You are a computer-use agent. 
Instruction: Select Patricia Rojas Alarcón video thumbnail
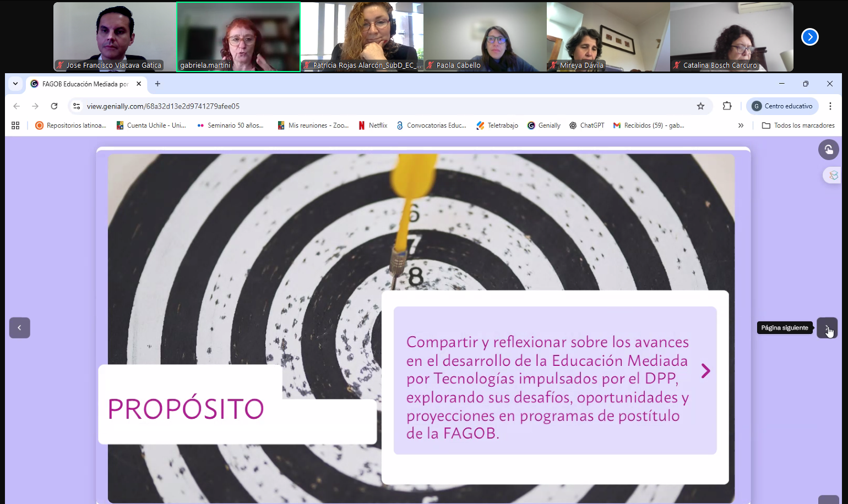coord(362,37)
